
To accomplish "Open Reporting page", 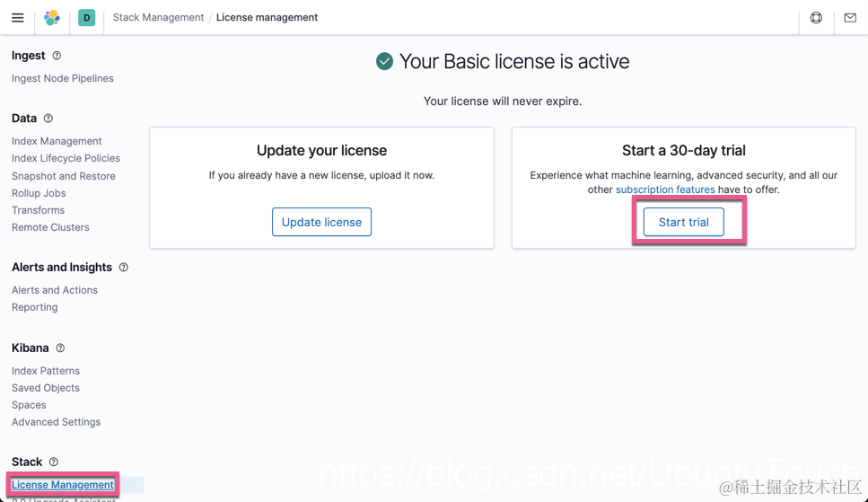I will (34, 307).
